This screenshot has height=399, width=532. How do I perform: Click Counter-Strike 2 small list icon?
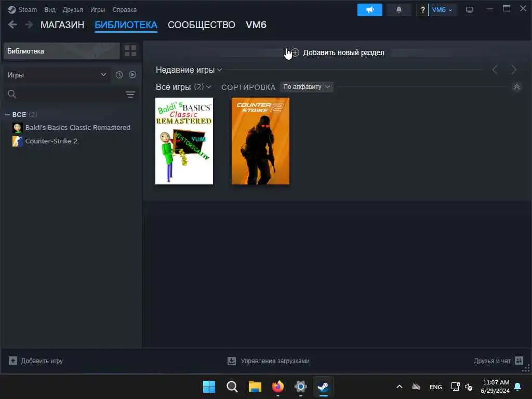[18, 141]
